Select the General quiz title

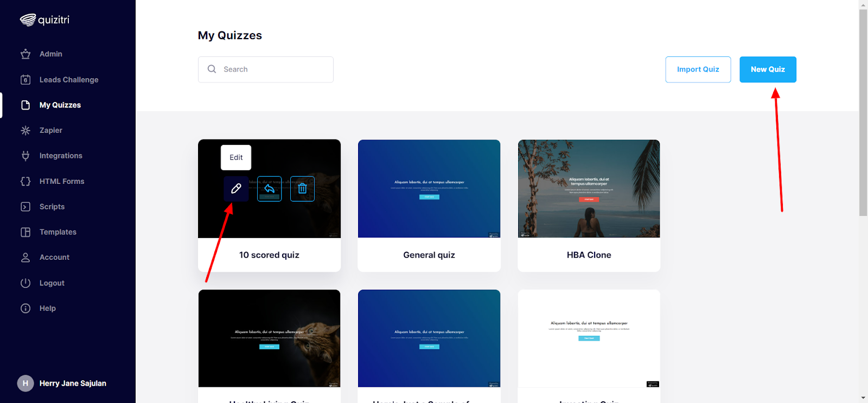pyautogui.click(x=429, y=255)
